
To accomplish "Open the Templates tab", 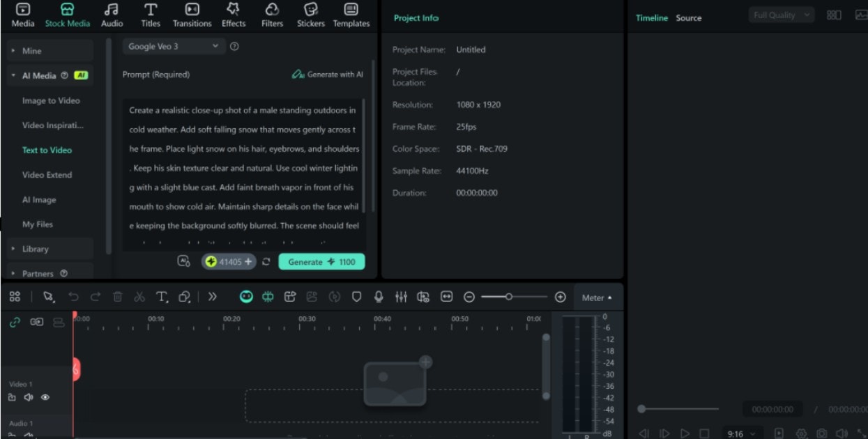I will 351,15.
